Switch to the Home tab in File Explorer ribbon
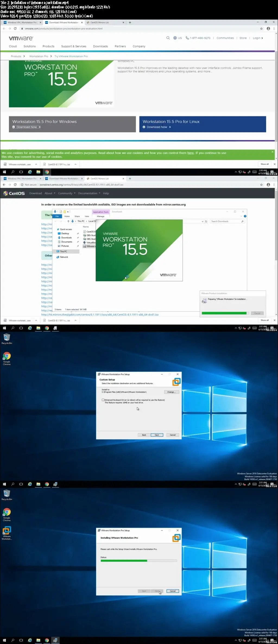Viewport: 278px width, 644px height. (x=67, y=216)
